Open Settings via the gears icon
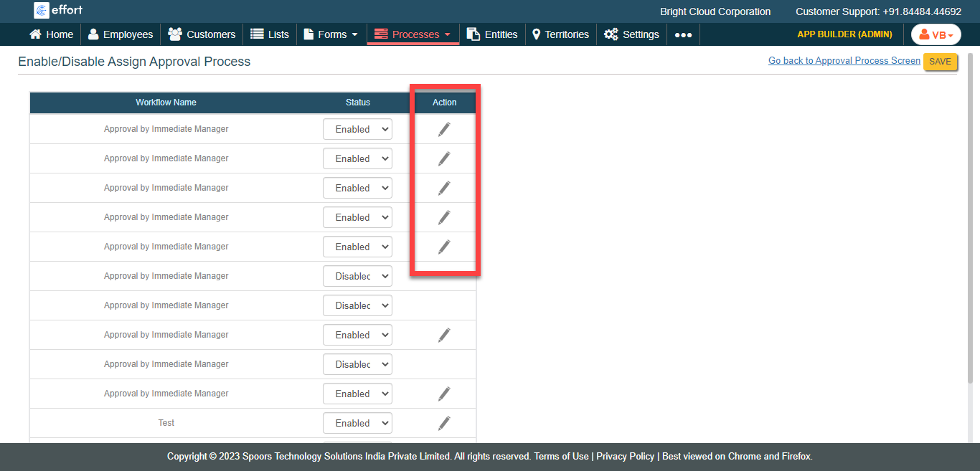Screen dimensions: 980x471 pos(611,34)
